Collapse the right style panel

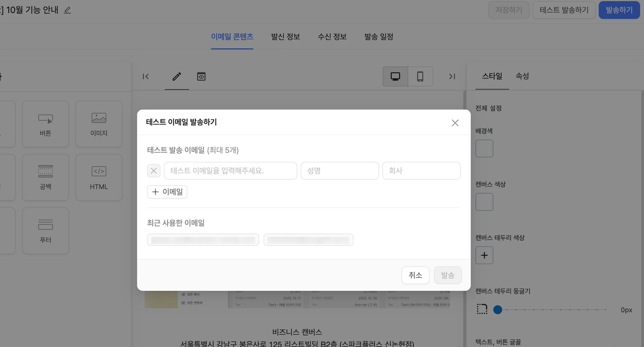[x=452, y=76]
